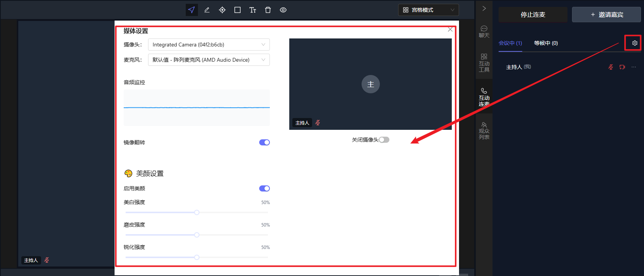This screenshot has height=276, width=644.
Task: Click the stop connection (停止连麦) button
Action: [533, 14]
